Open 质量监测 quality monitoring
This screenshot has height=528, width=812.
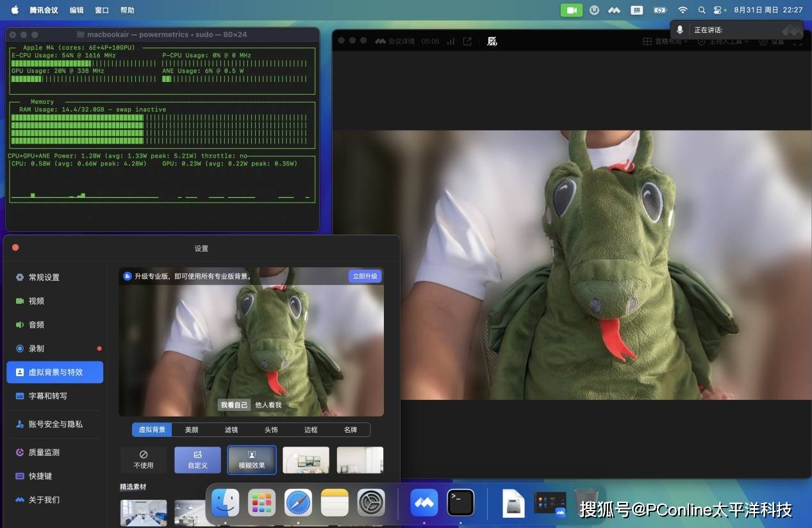[44, 452]
